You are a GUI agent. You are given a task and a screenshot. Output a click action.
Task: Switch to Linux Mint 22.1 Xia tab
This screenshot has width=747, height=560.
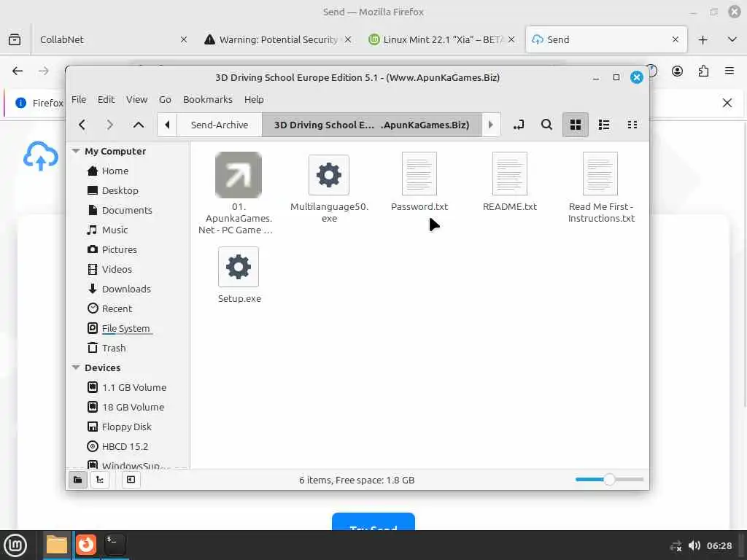pos(442,39)
